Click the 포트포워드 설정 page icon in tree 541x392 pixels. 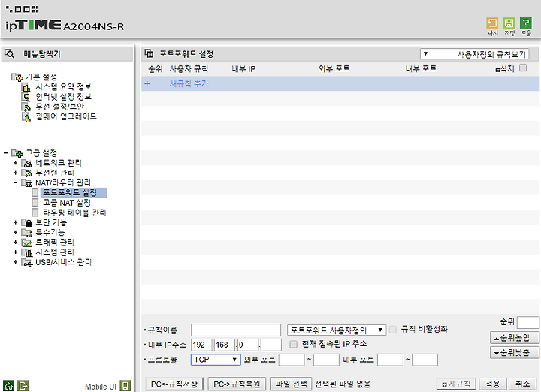tap(35, 192)
